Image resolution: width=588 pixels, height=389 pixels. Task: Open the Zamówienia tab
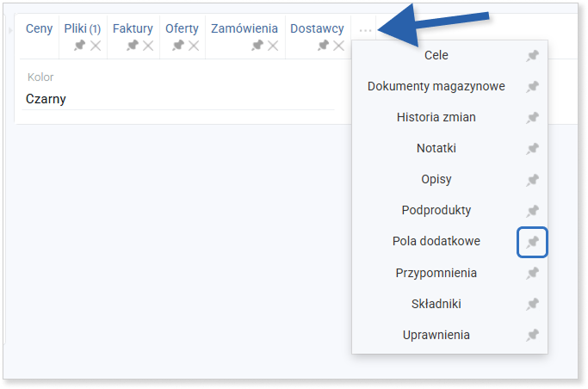244,28
